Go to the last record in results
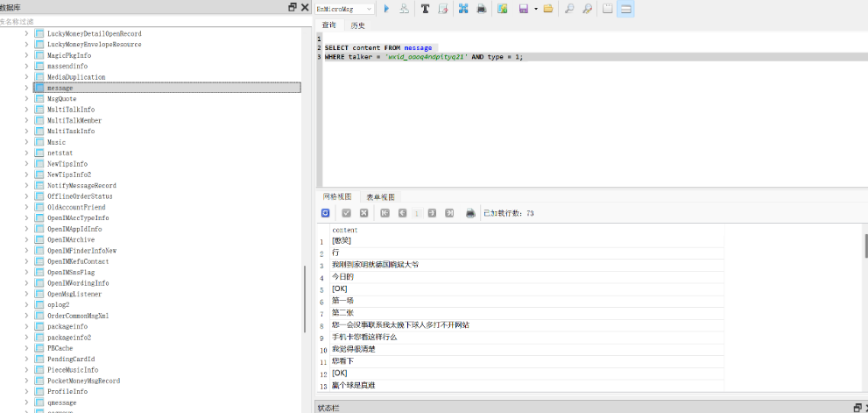The width and height of the screenshot is (868, 413). (449, 213)
